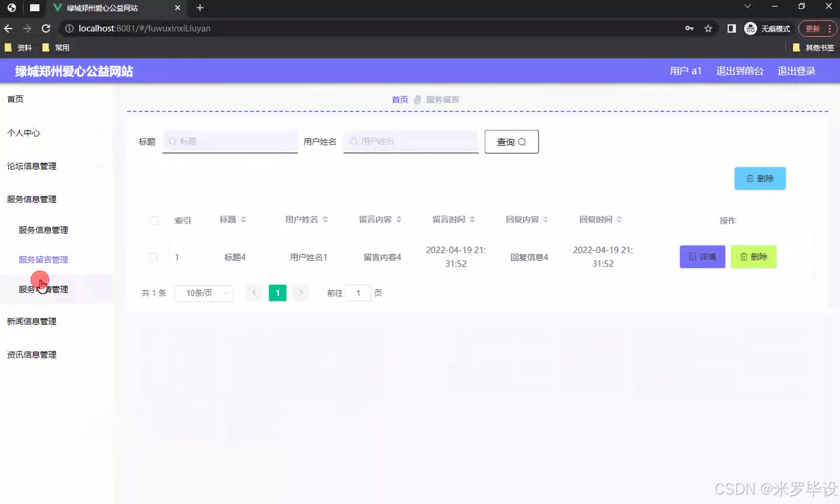Image resolution: width=840 pixels, height=504 pixels.
Task: Click the trash icon on the green row 删除 button
Action: (744, 257)
